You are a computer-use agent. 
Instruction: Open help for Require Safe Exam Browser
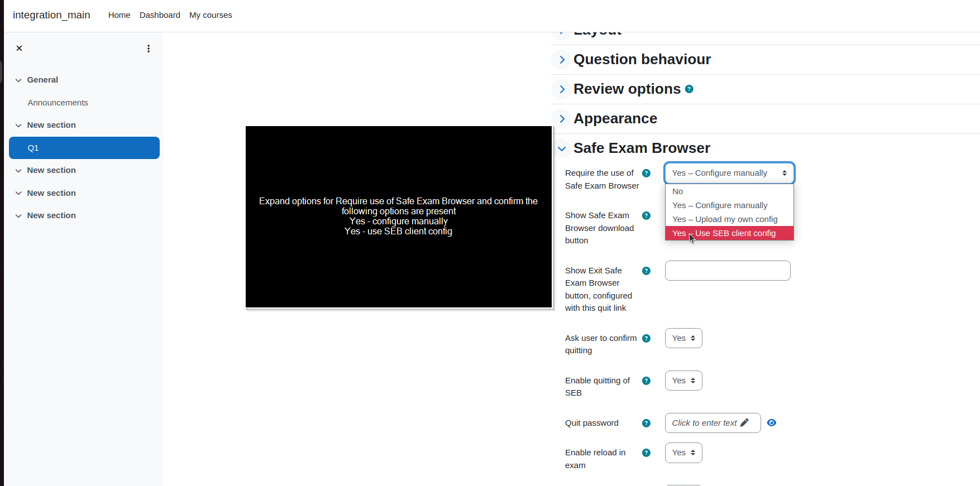pos(646,173)
